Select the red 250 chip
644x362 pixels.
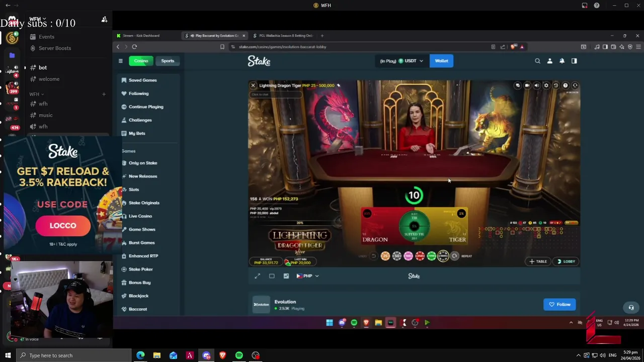(420, 256)
